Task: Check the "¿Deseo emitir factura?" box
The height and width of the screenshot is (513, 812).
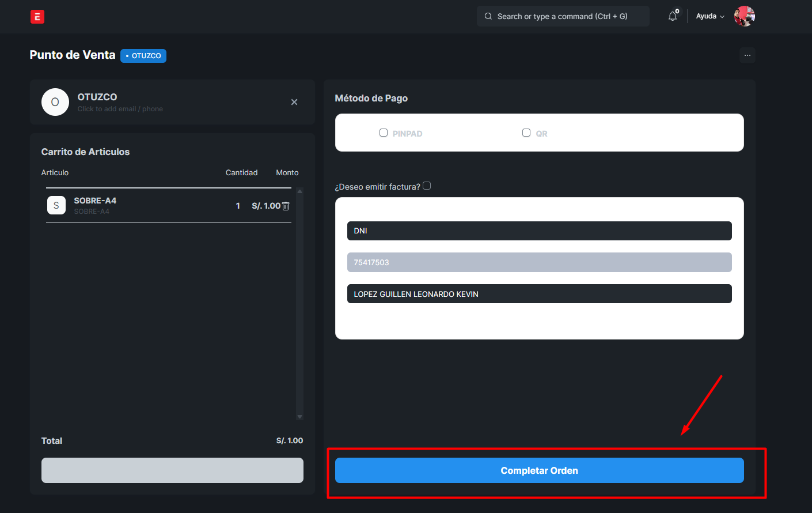Action: click(x=427, y=186)
